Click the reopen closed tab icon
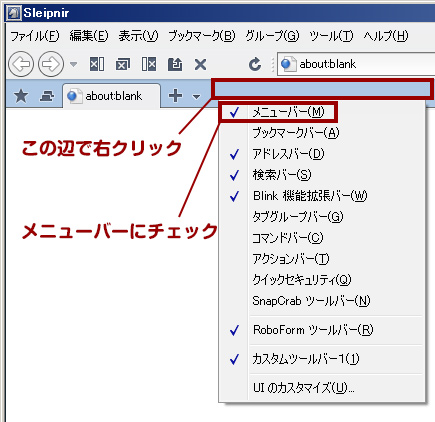 pos(175,64)
